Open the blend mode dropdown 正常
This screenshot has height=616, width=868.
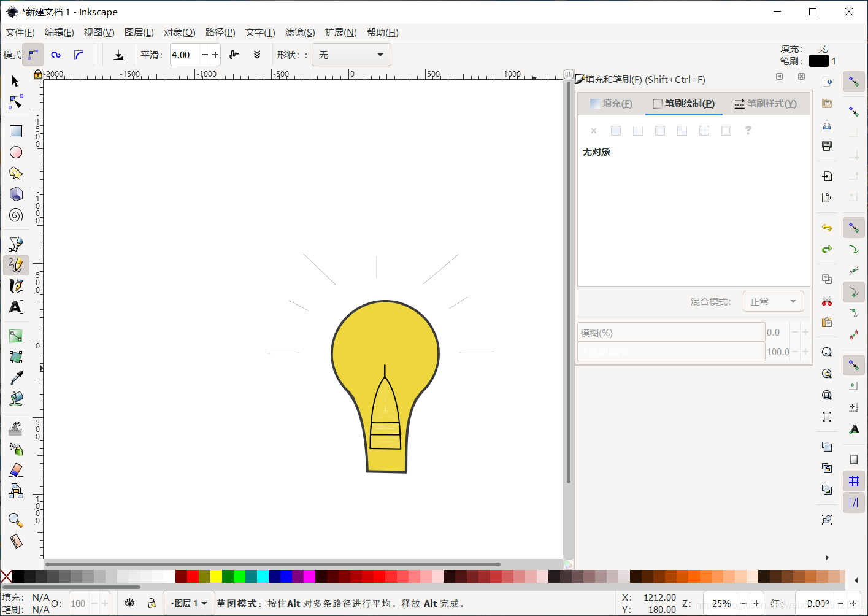[774, 301]
